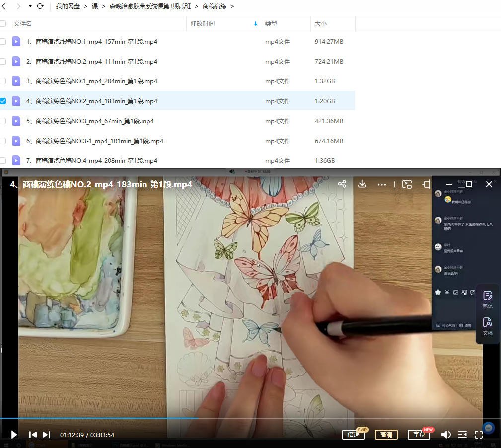501x448 pixels.
Task: Open the three-dot more options menu
Action: [381, 184]
